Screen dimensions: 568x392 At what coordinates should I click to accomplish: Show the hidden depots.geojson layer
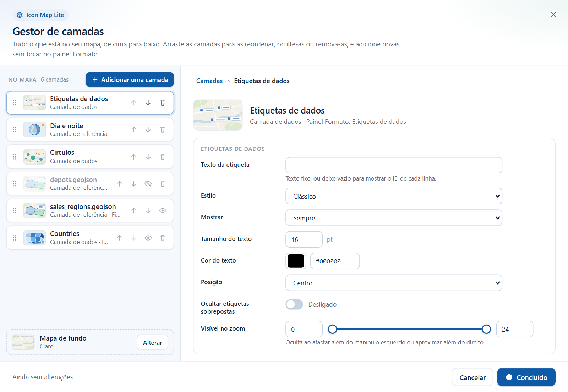click(x=148, y=184)
